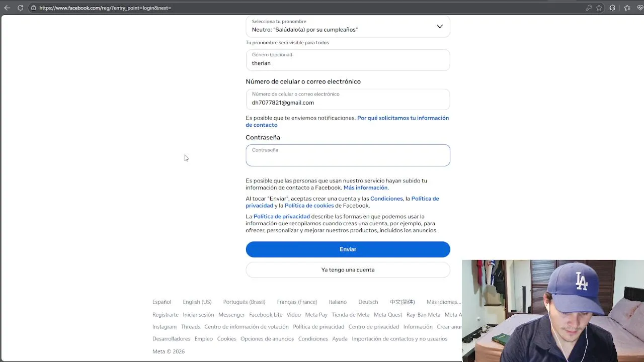Switch language to English (US)
The width and height of the screenshot is (644, 362).
197,302
